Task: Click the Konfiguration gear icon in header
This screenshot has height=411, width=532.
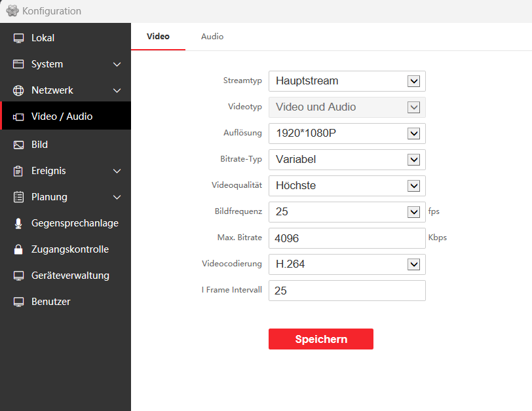Action: 12,11
